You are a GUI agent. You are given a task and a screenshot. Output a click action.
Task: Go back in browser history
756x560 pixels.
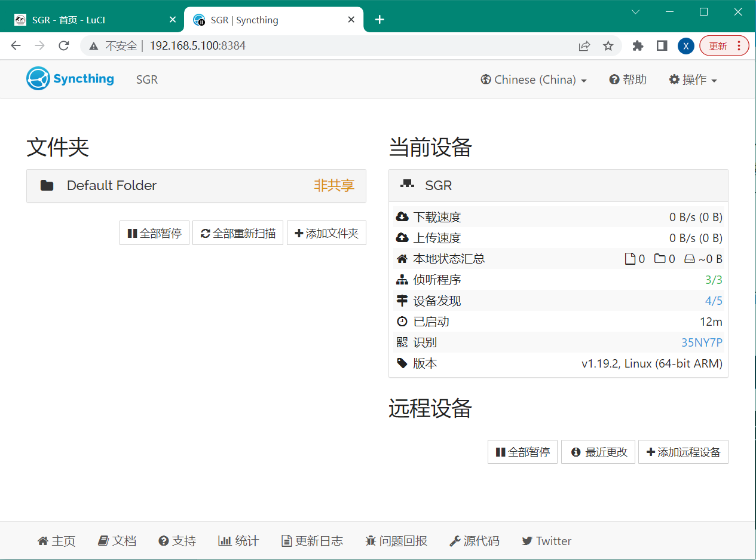pos(16,46)
